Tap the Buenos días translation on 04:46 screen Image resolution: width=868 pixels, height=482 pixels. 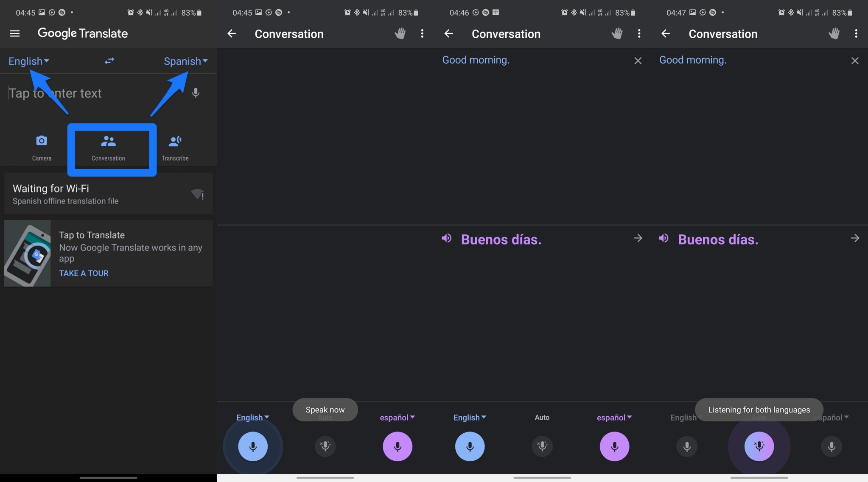point(501,240)
